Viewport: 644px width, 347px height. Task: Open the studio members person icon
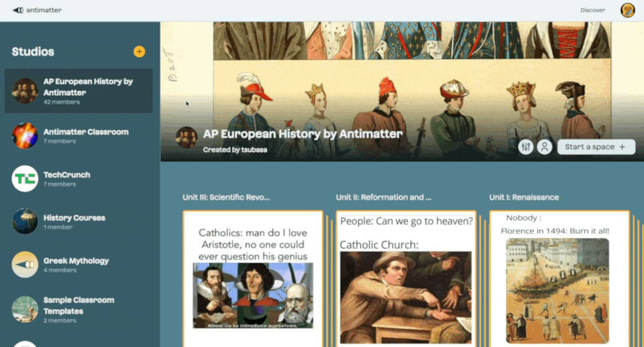pos(545,147)
